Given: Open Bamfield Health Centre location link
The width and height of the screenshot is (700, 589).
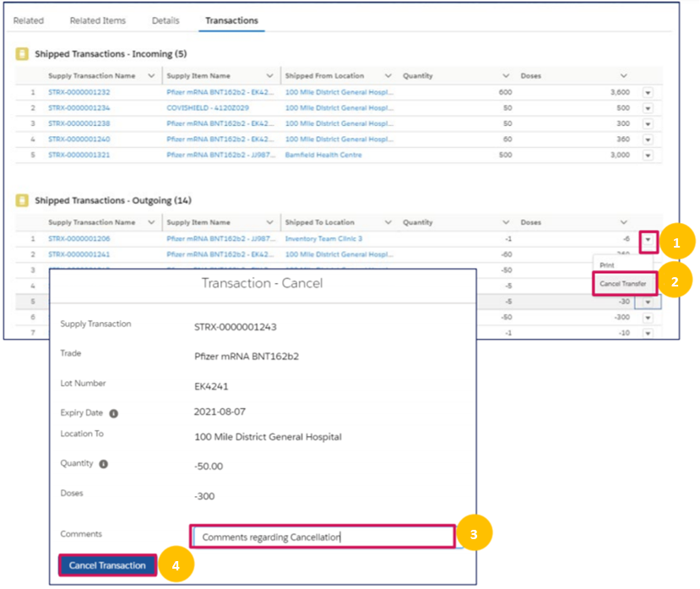Looking at the screenshot, I should [323, 155].
